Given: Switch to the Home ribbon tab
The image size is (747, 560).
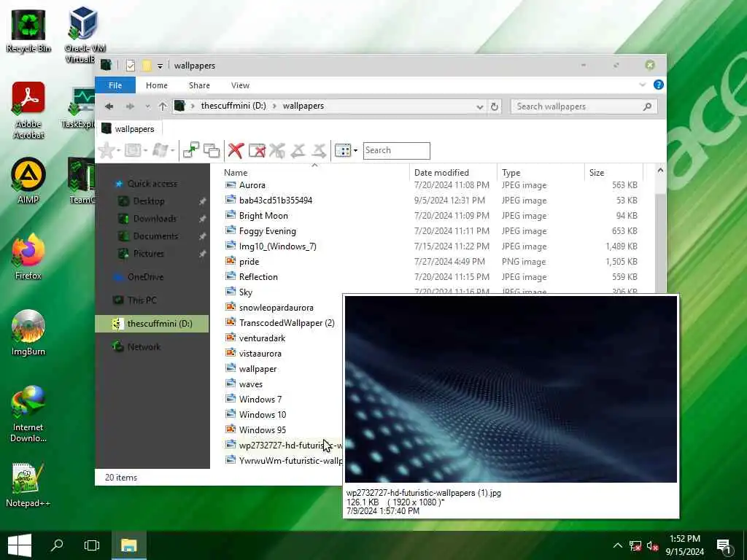Looking at the screenshot, I should tap(157, 85).
